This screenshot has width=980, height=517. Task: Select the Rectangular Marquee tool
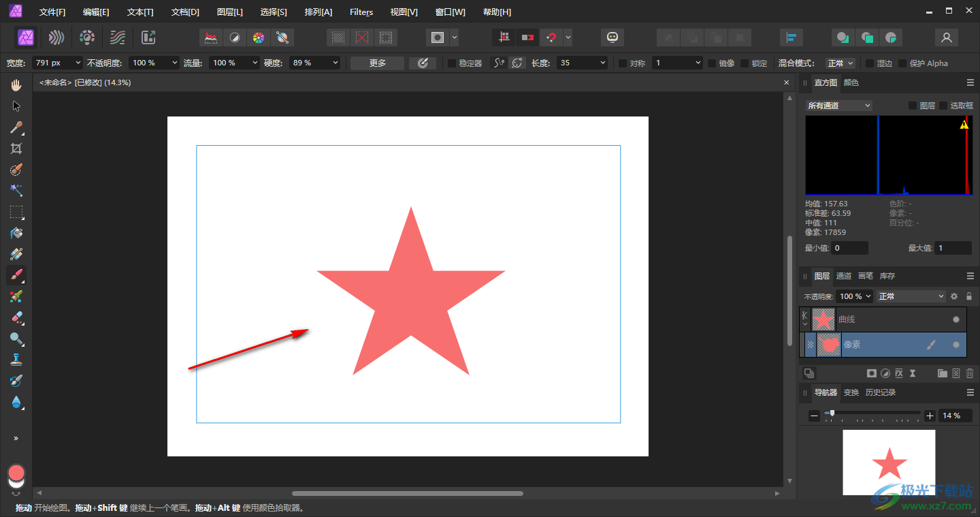tap(16, 212)
